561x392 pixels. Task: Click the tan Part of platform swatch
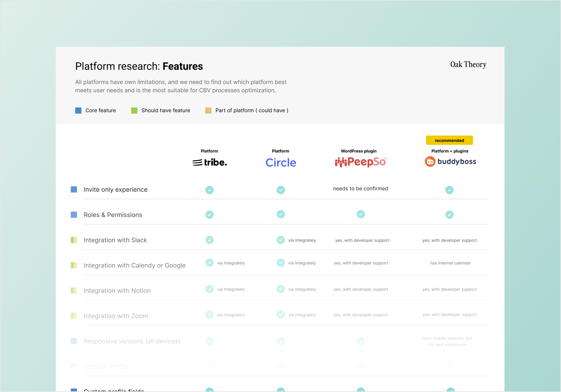click(x=208, y=111)
